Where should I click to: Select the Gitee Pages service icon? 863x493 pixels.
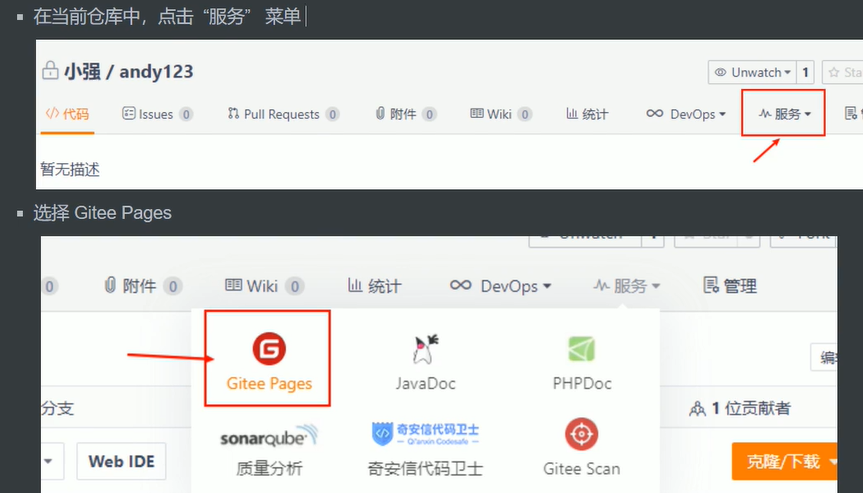(269, 349)
